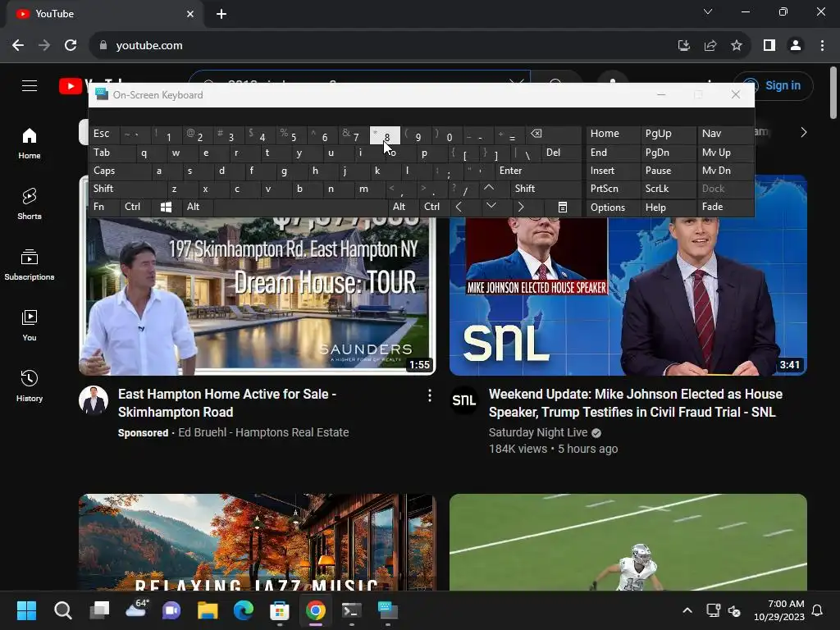The image size is (840, 630).
Task: Open Windows Start menu
Action: coord(26,610)
